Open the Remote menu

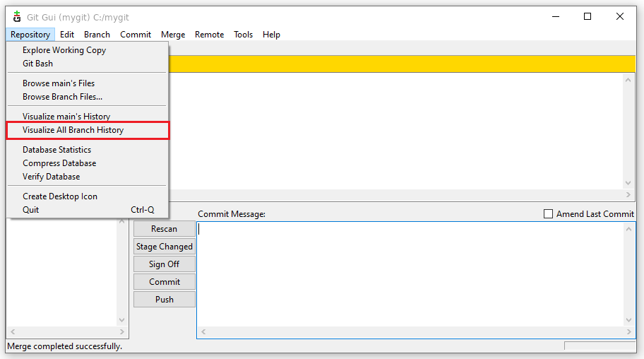coord(210,35)
